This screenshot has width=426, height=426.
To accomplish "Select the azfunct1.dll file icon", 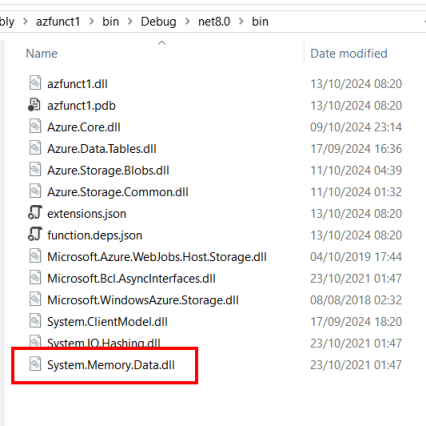I will pyautogui.click(x=35, y=83).
